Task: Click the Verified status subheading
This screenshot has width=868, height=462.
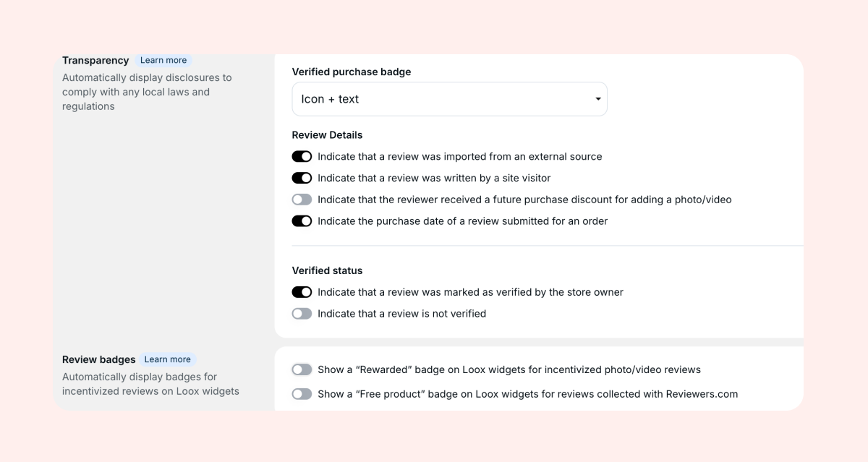Action: coord(327,270)
